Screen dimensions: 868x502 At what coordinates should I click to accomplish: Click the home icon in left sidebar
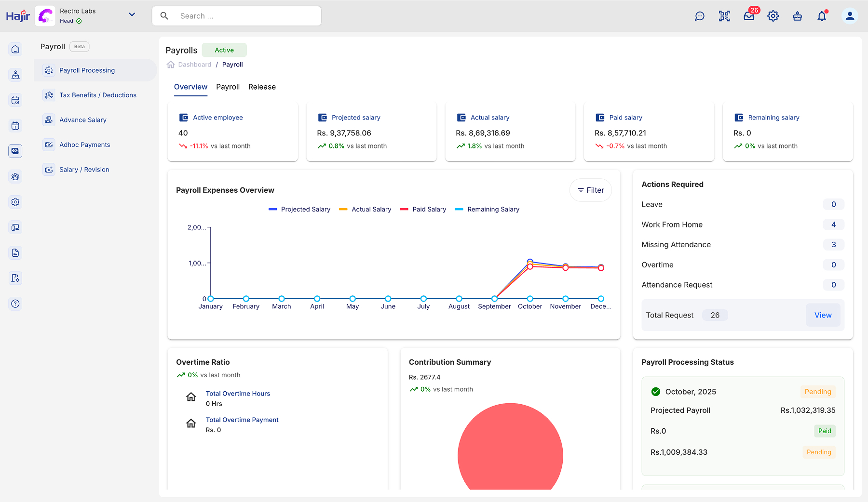[x=15, y=50]
